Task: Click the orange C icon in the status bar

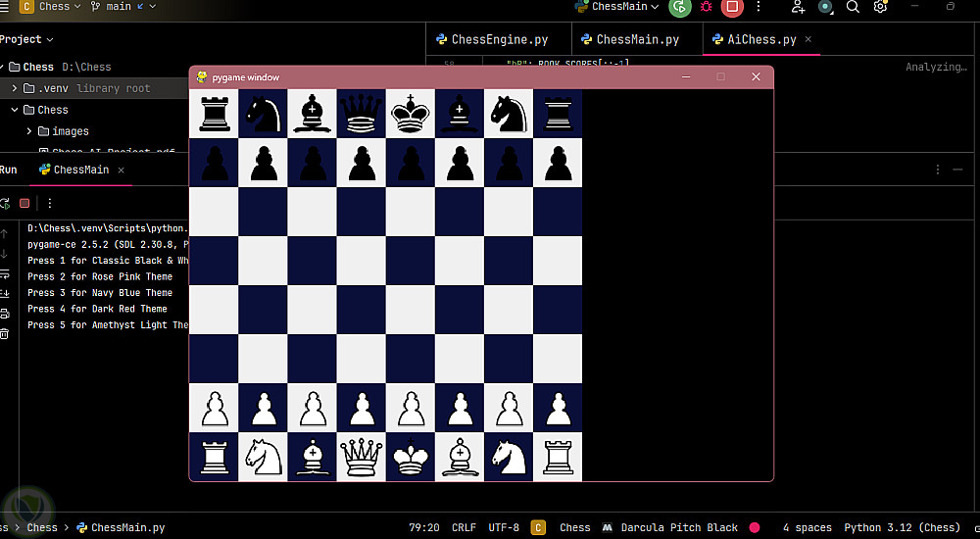Action: point(537,528)
